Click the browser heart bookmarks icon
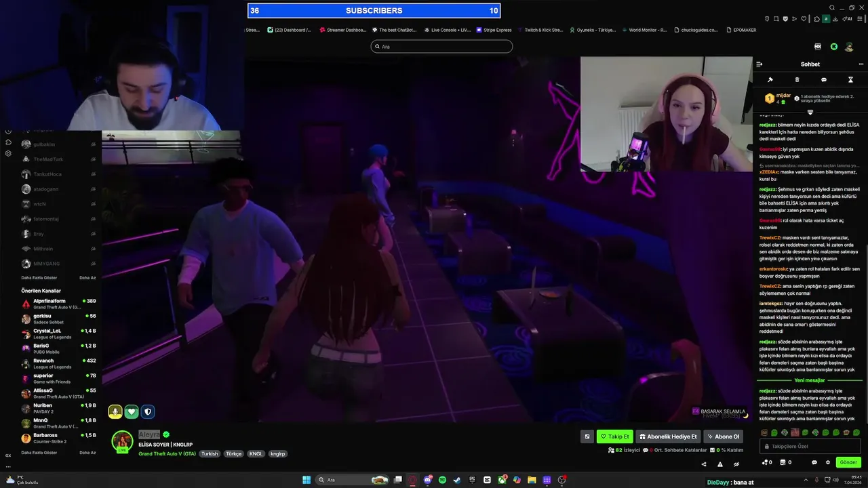 [804, 19]
